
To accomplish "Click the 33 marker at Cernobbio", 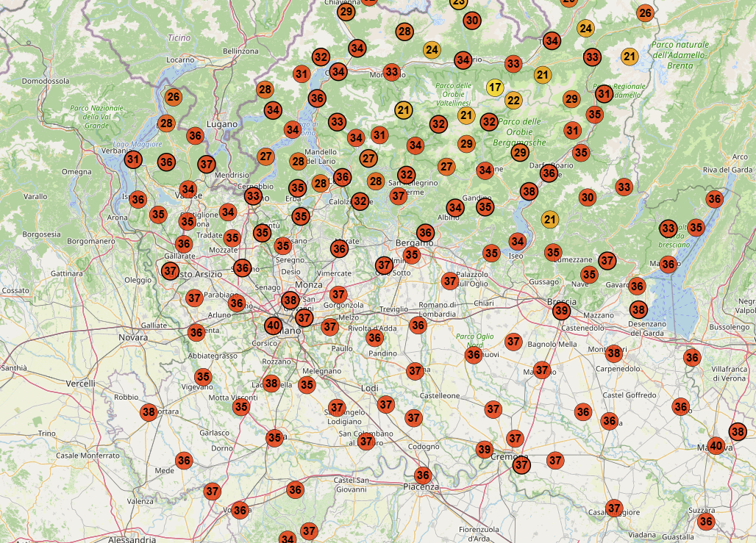I will [253, 197].
